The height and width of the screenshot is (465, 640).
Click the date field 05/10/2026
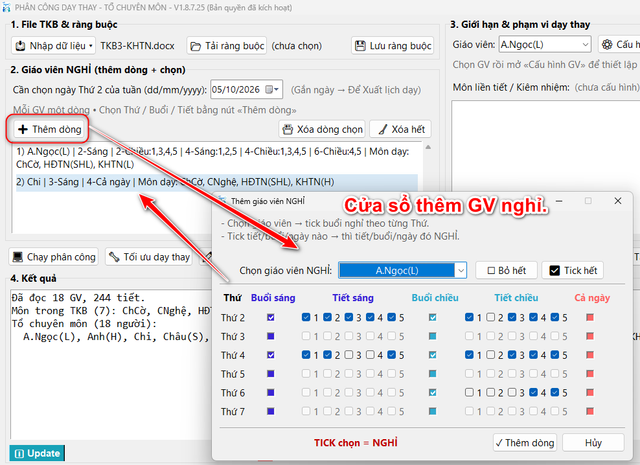click(x=236, y=89)
